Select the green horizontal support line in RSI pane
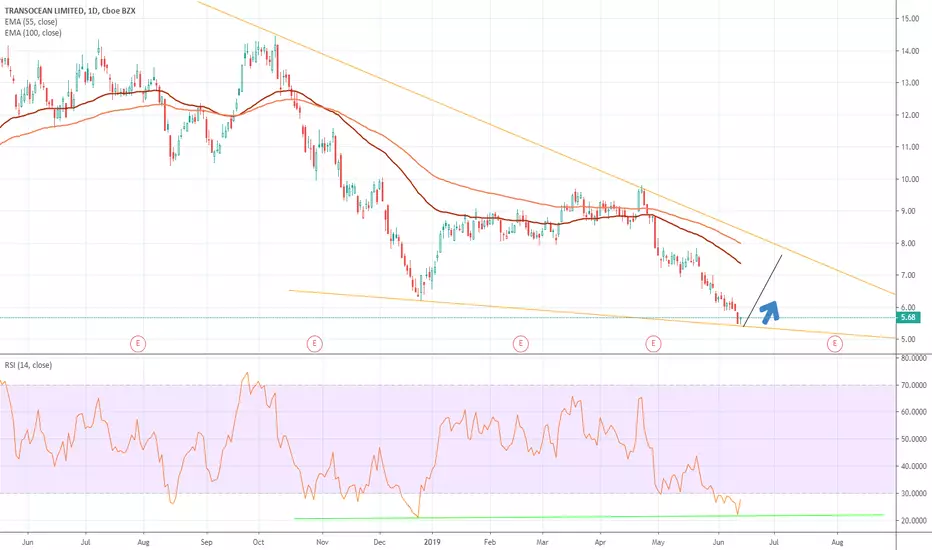The image size is (932, 550). (588, 517)
